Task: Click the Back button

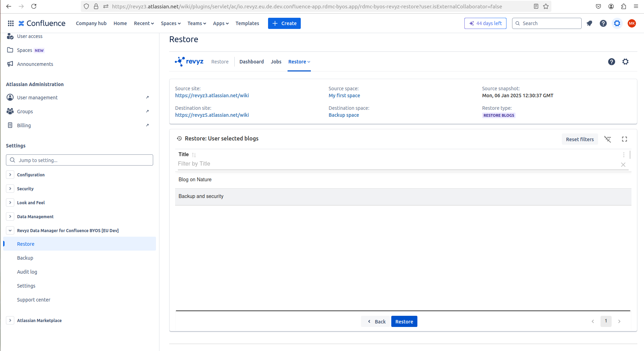Action: (376, 321)
